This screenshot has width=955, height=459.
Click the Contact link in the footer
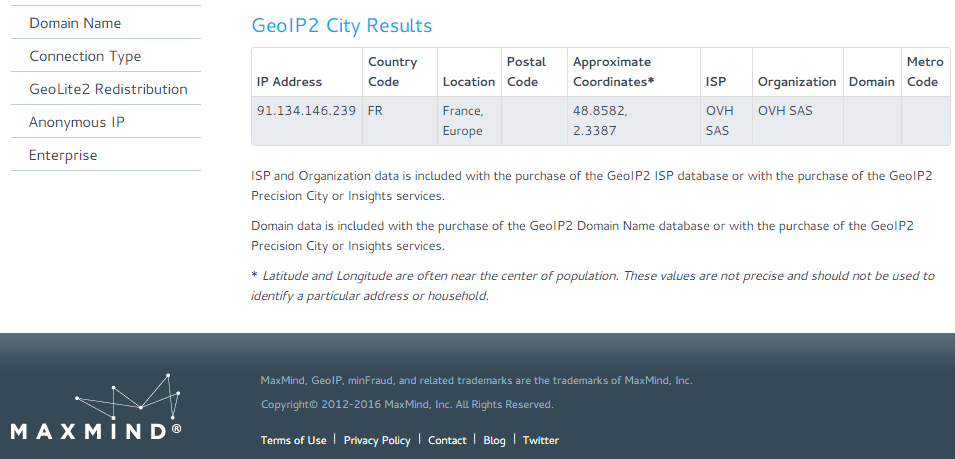[447, 440]
